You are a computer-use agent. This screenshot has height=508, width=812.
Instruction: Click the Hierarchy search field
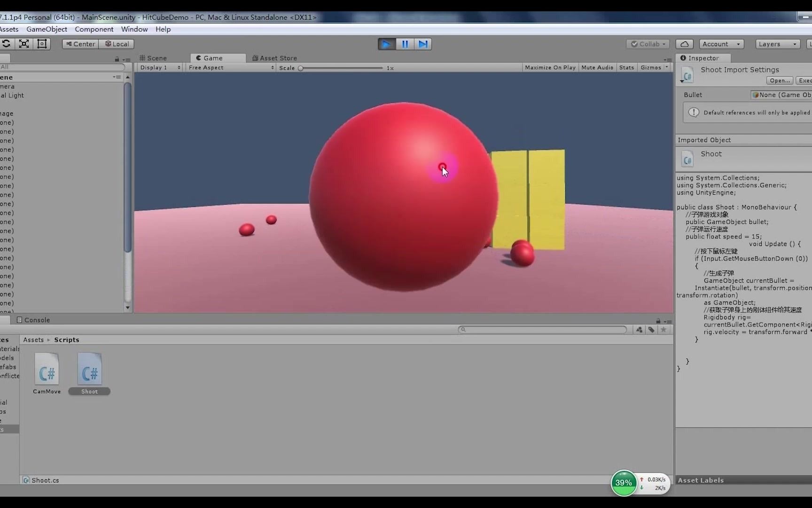click(x=62, y=67)
